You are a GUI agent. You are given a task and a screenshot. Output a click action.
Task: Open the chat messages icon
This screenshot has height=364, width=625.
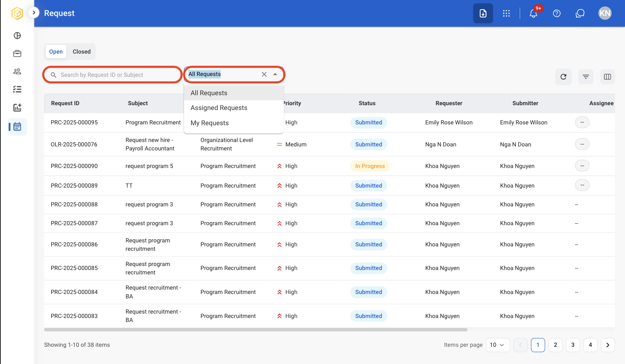click(x=580, y=13)
